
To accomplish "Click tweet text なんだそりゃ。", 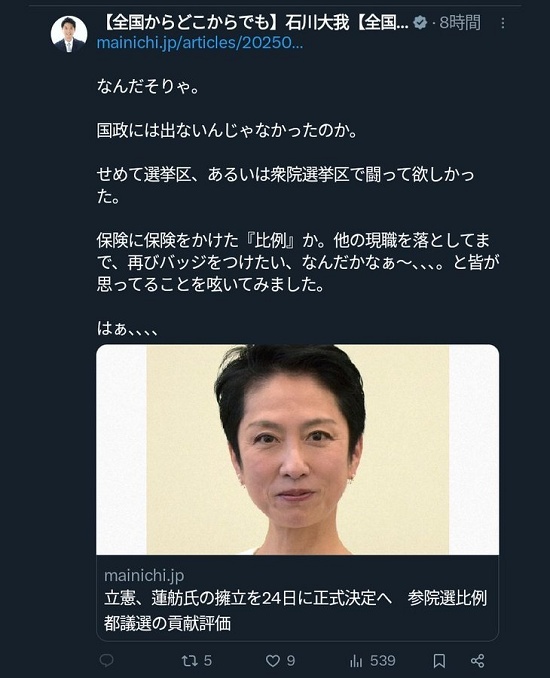I will point(148,86).
